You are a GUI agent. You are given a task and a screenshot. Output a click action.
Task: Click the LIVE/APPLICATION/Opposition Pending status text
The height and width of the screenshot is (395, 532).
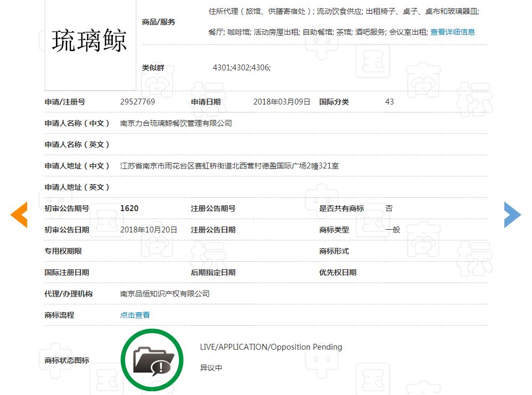[271, 347]
